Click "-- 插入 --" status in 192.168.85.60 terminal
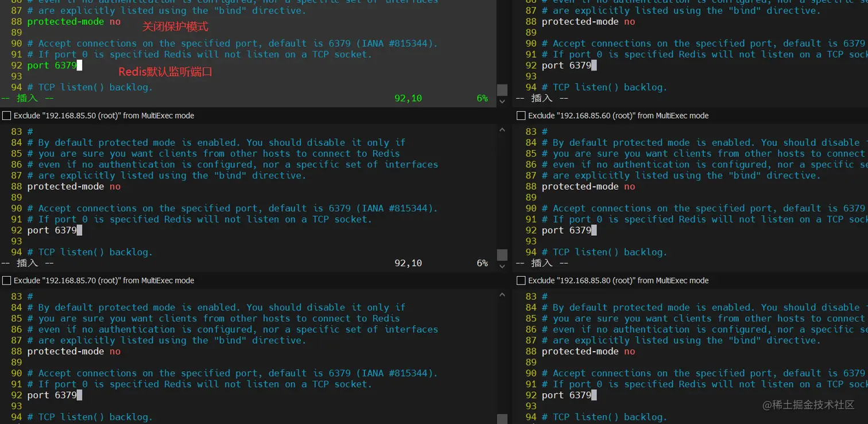Viewport: 868px width, 424px height. pos(542,263)
